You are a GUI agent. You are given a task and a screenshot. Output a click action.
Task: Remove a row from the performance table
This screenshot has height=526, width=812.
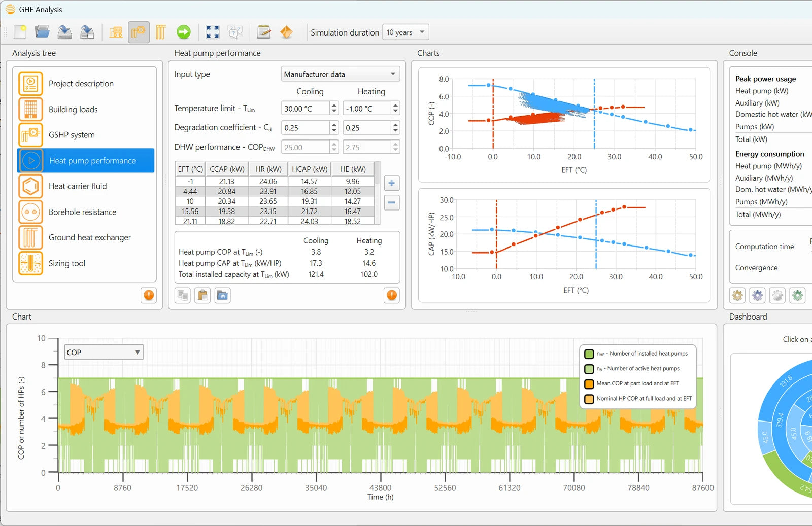tap(391, 203)
